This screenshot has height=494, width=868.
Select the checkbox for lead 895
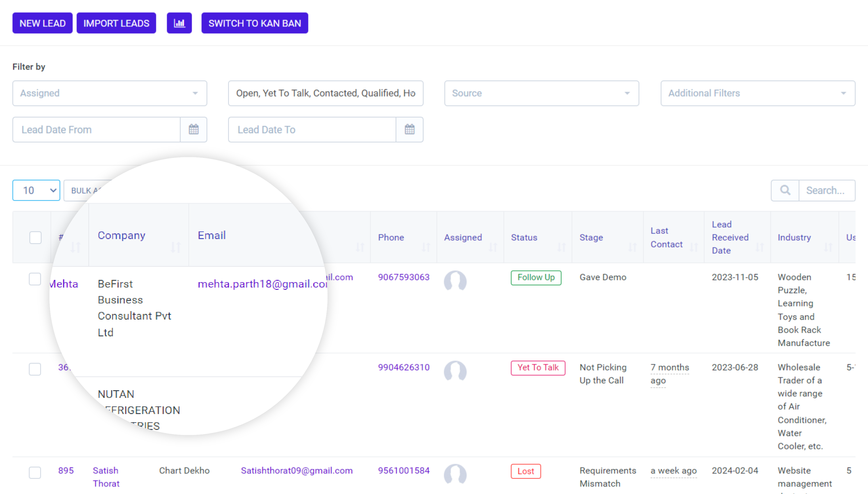click(35, 472)
